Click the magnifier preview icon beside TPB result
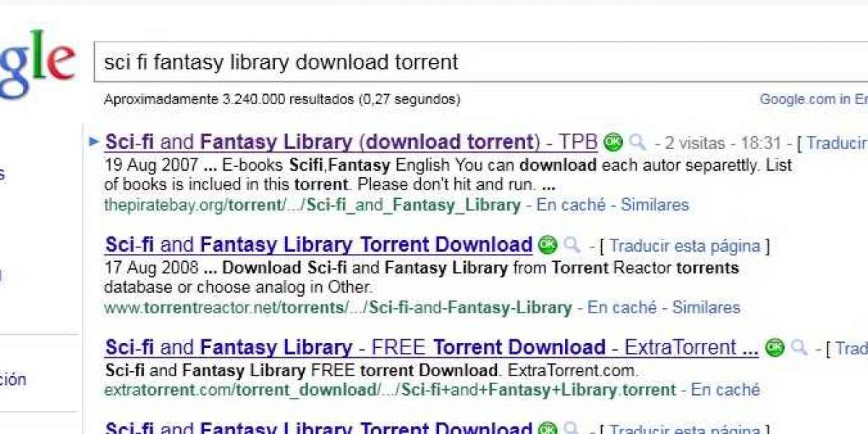Screen dimensions: 868x434 [637, 142]
